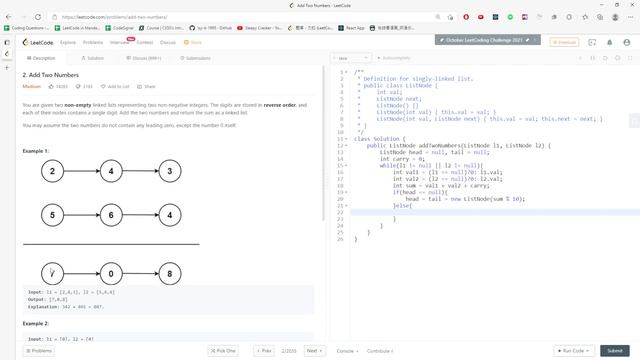640x360 pixels.
Task: Click the zoom magnifier icon in address bar
Action: click(x=438, y=17)
